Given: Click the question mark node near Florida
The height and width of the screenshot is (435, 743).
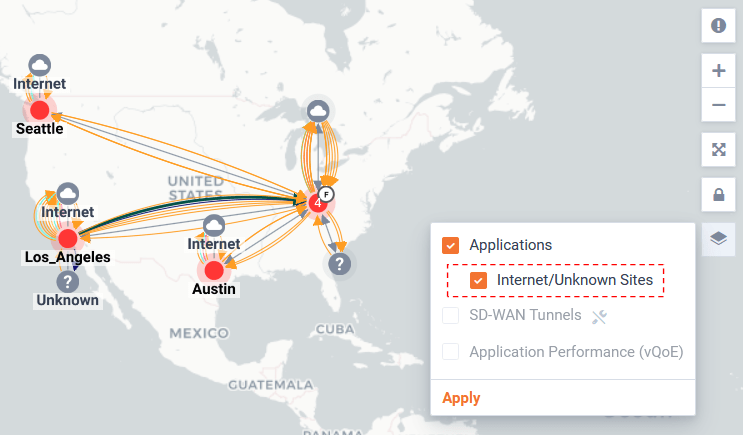Looking at the screenshot, I should click(x=340, y=263).
